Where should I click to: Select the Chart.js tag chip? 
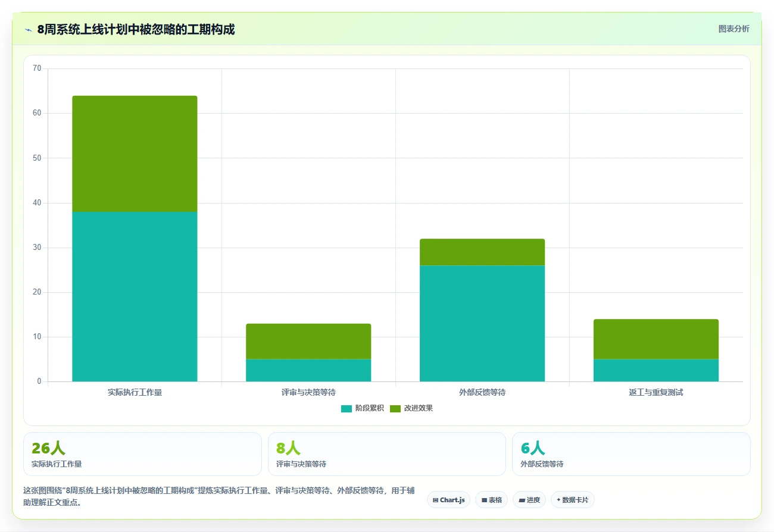pyautogui.click(x=448, y=500)
